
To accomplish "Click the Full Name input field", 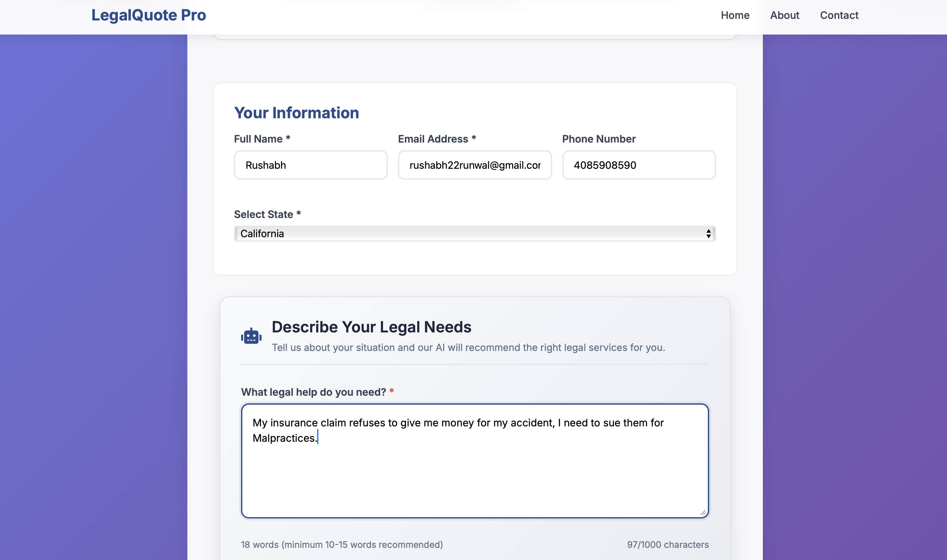I will (310, 165).
